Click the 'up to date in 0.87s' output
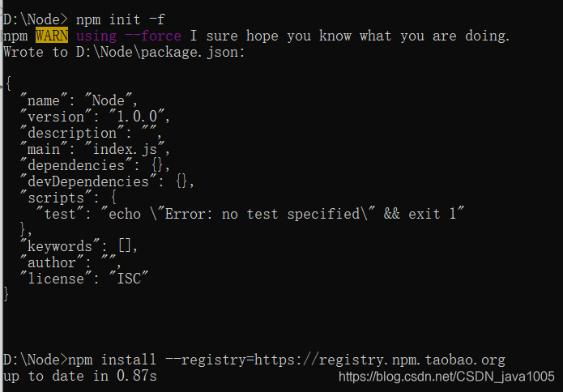The width and height of the screenshot is (563, 392). (x=79, y=376)
